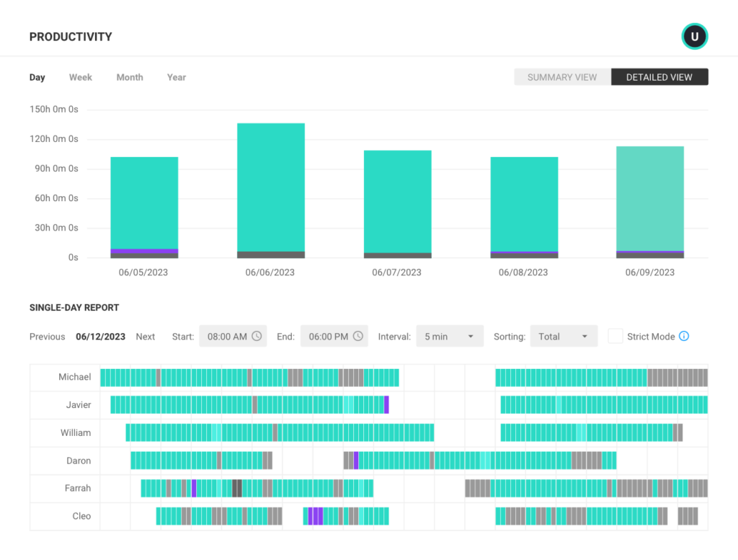Click Next to advance the report date
The image size is (738, 560).
[146, 336]
